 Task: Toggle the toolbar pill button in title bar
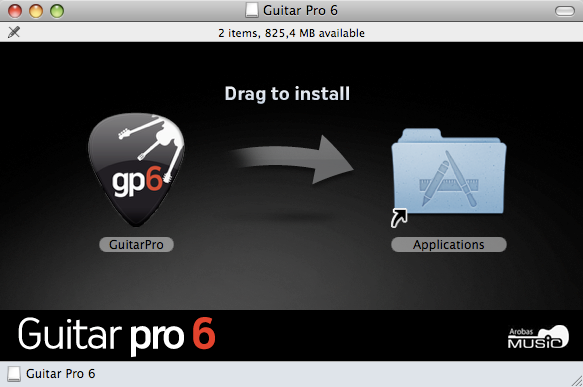[565, 11]
